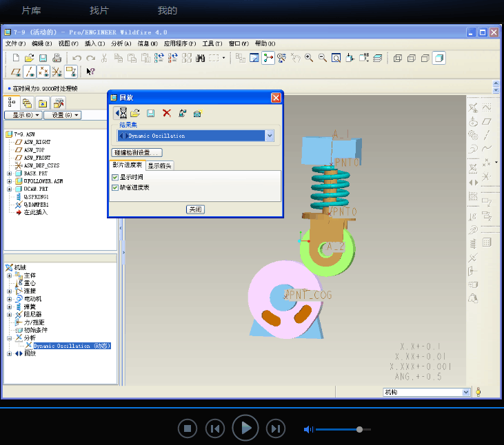Click the open folder icon in playback dialog
This screenshot has width=504, height=445.
pos(135,113)
